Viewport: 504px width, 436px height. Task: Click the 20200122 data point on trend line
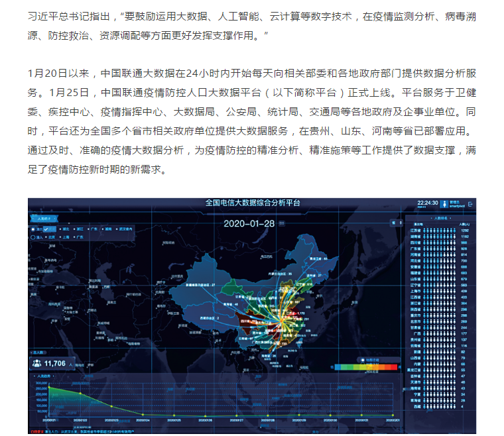point(80,394)
